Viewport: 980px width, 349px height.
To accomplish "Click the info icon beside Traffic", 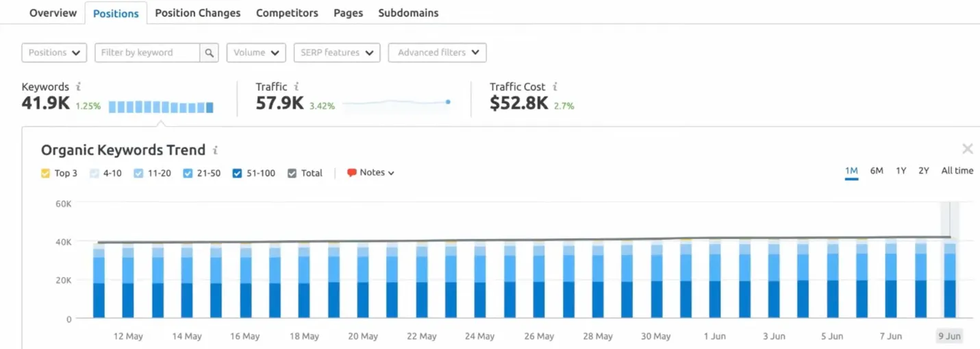I will click(297, 87).
